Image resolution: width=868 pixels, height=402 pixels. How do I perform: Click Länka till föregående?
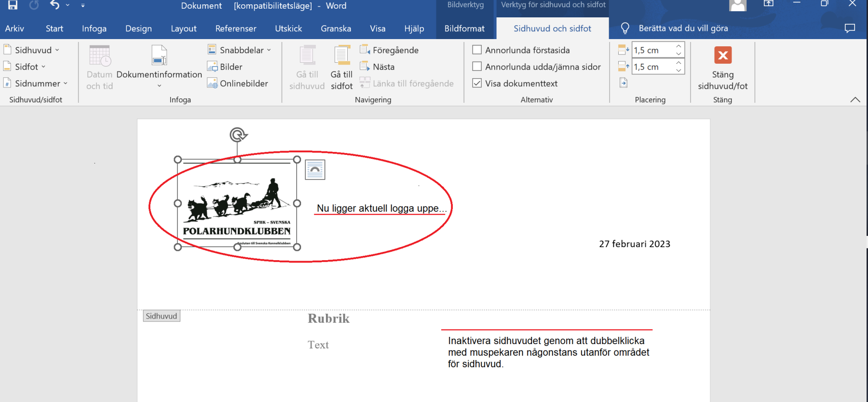click(x=407, y=83)
